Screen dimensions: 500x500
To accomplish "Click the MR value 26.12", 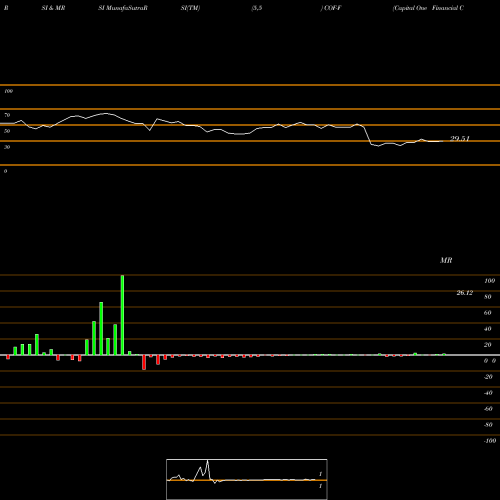I will pos(465,293).
